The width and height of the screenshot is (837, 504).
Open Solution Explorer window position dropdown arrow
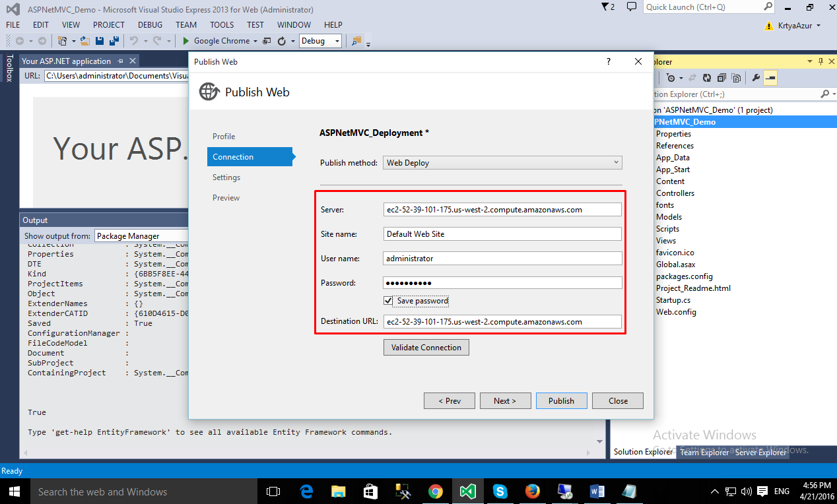(x=810, y=61)
